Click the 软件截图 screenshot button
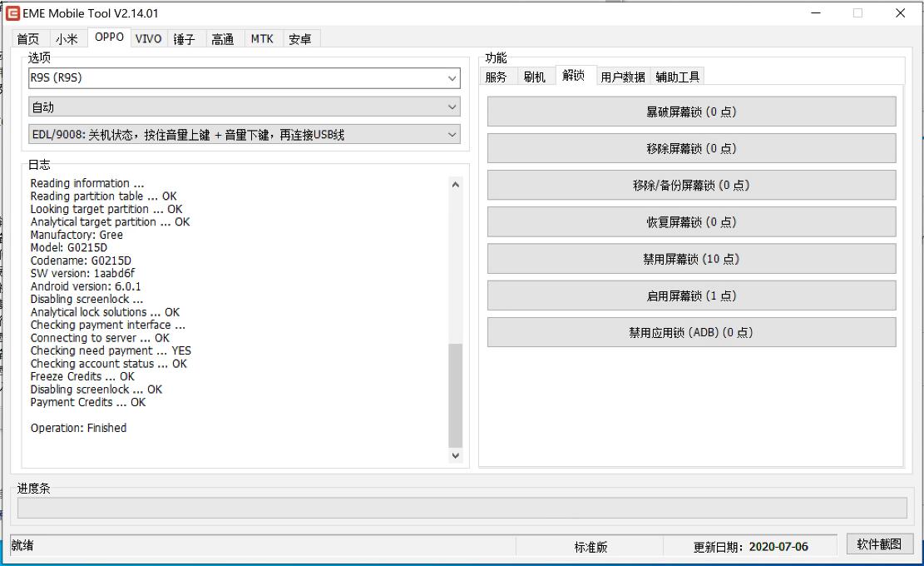The height and width of the screenshot is (566, 924). tap(879, 544)
